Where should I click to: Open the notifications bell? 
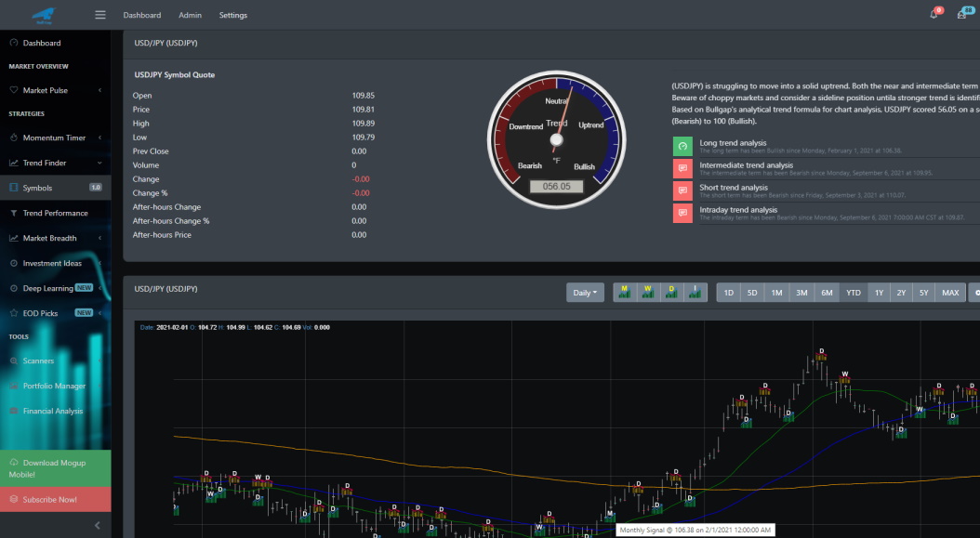934,14
